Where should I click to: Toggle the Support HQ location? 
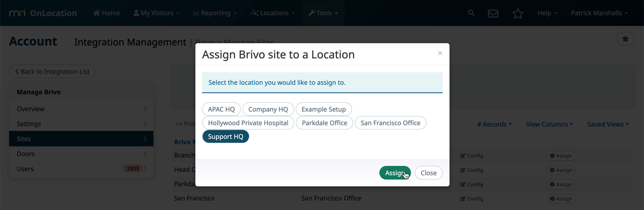(226, 136)
